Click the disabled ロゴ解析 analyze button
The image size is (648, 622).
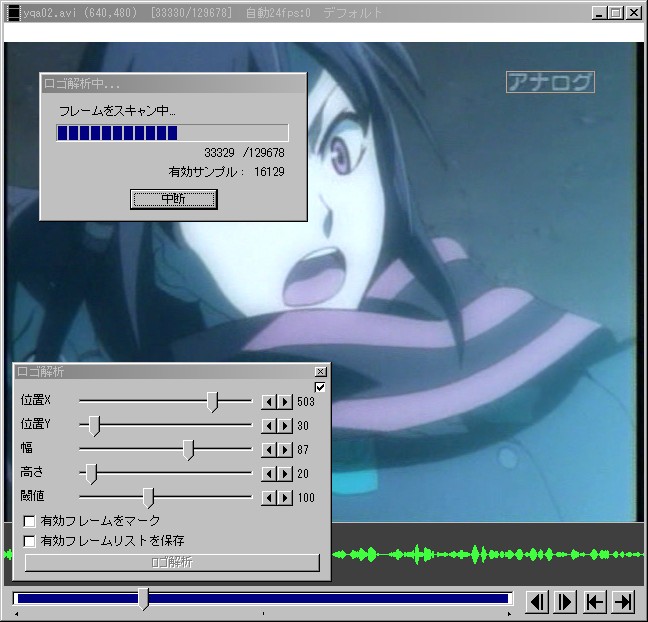coord(172,562)
